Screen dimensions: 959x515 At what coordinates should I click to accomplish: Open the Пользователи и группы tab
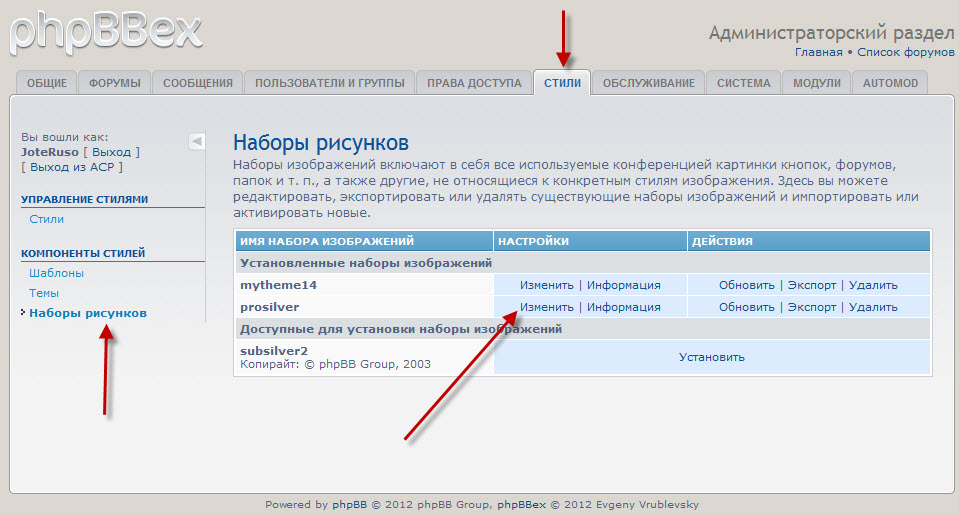(329, 83)
